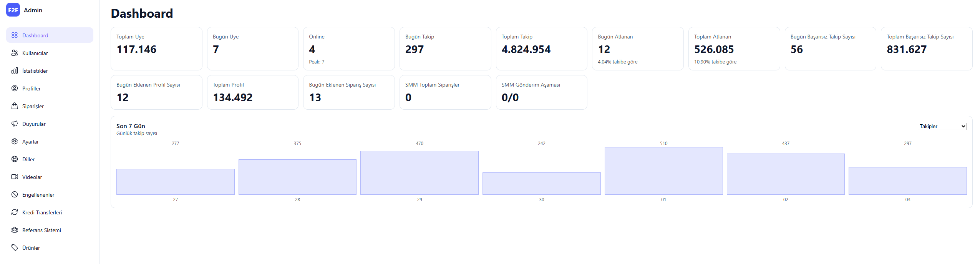Click the Videolar camera icon
The height and width of the screenshot is (264, 980).
[x=15, y=177]
